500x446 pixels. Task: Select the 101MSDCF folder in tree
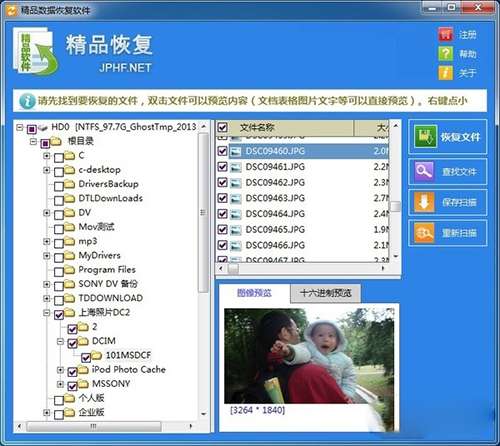pos(128,355)
